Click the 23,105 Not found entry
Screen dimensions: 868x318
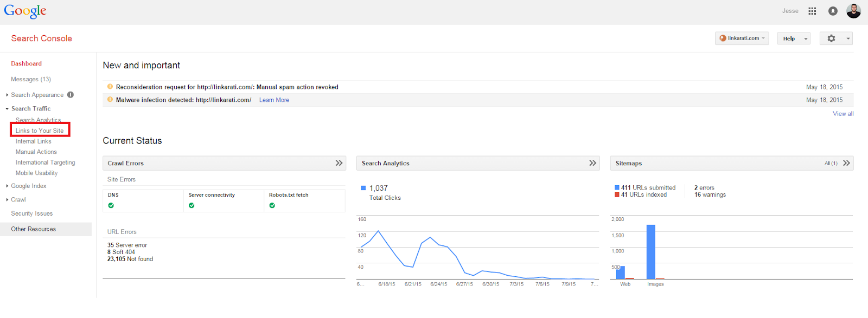130,259
